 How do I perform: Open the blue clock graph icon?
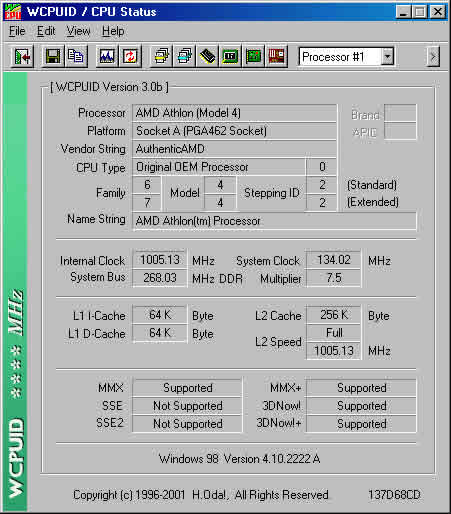coord(107,57)
